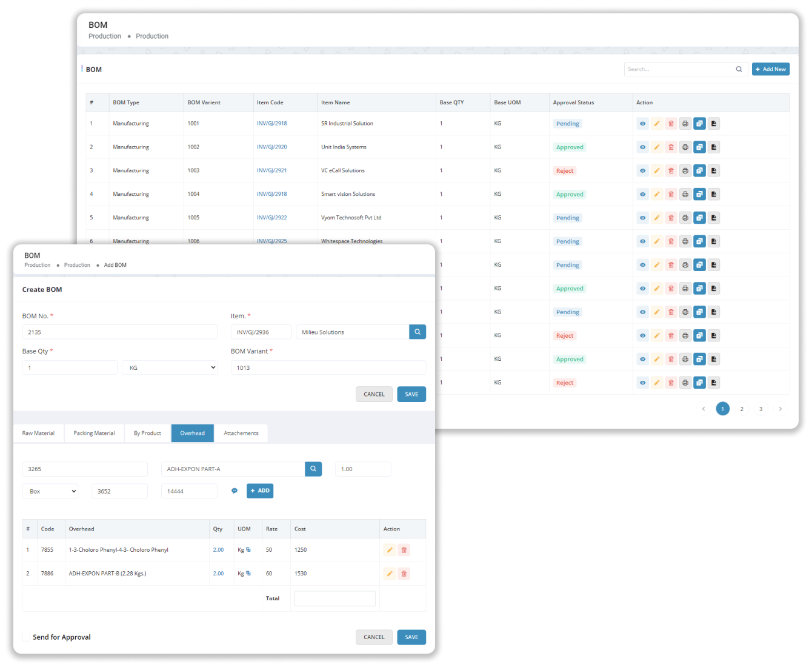This screenshot has height=667, width=812.
Task: Click edit pencil icon for Unit India Systems
Action: pos(657,147)
